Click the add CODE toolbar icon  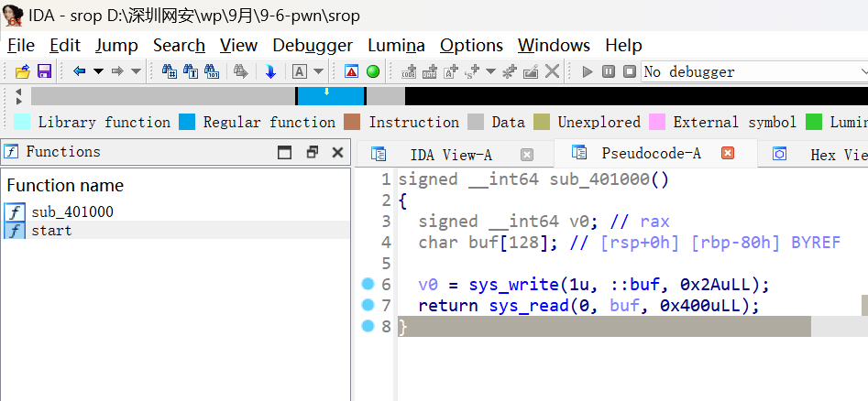click(409, 71)
